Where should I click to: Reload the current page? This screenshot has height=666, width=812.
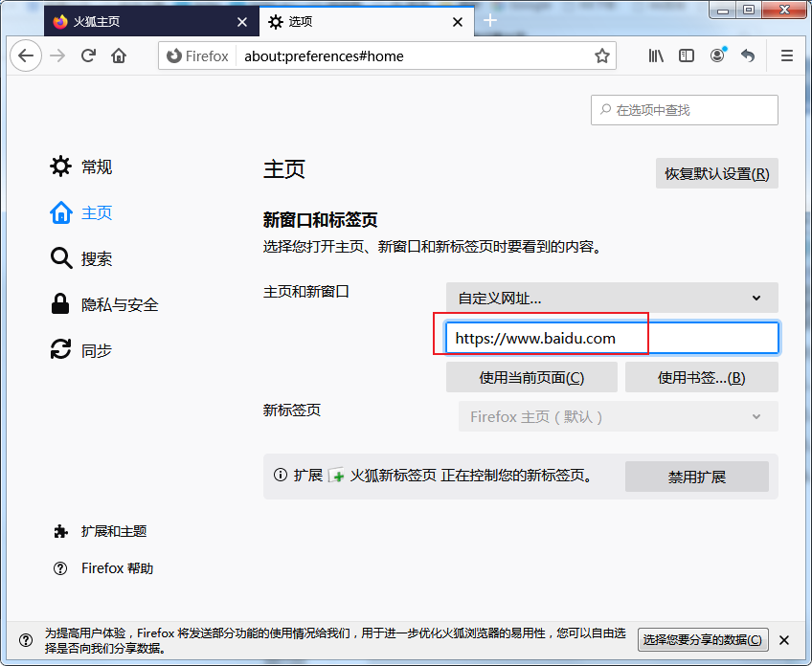(88, 55)
